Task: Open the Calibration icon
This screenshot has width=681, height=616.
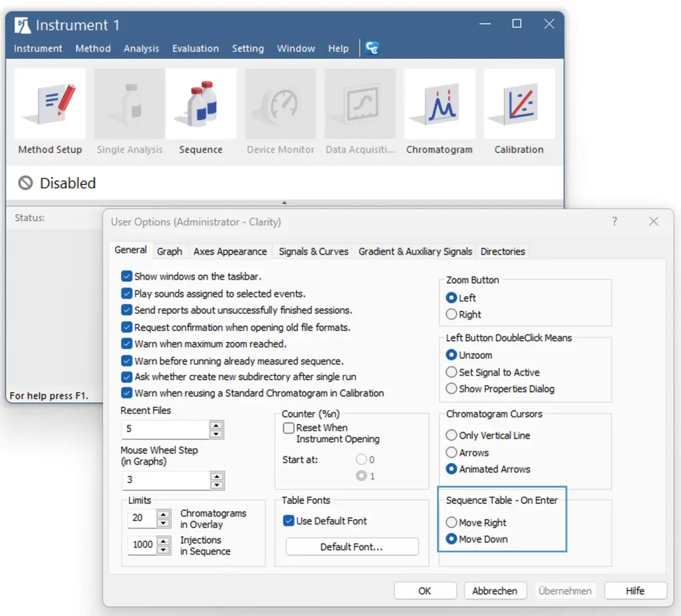Action: (519, 104)
